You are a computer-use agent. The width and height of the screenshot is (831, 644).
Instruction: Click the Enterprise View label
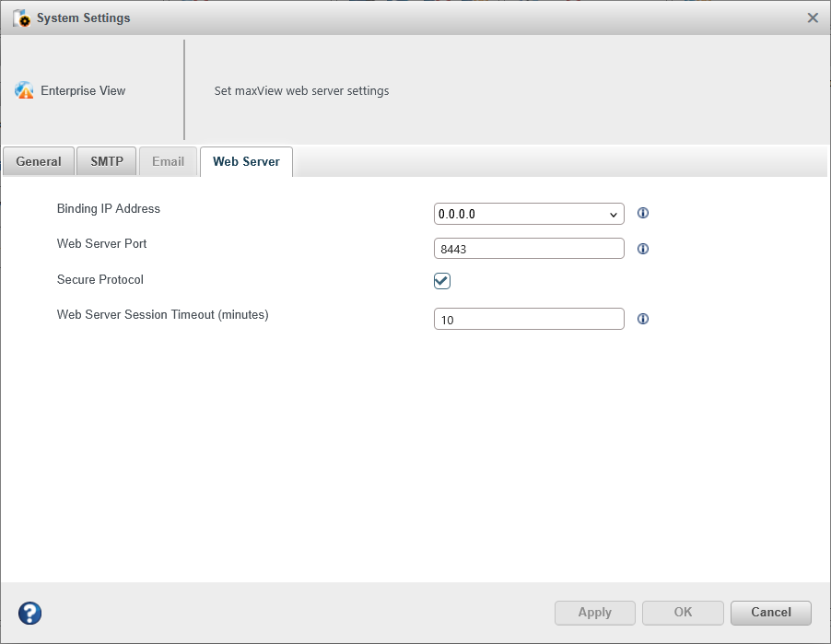(x=83, y=91)
